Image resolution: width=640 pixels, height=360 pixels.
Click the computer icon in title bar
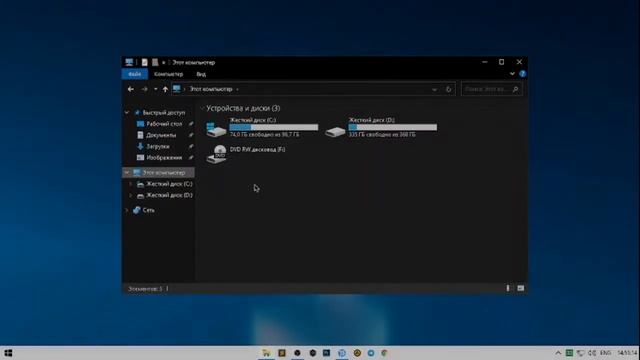coord(129,62)
